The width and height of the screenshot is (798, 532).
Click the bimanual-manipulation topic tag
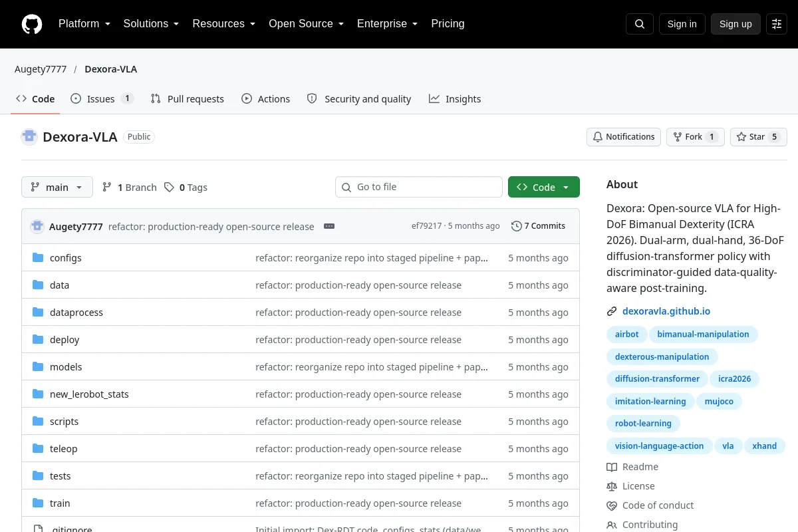point(703,334)
